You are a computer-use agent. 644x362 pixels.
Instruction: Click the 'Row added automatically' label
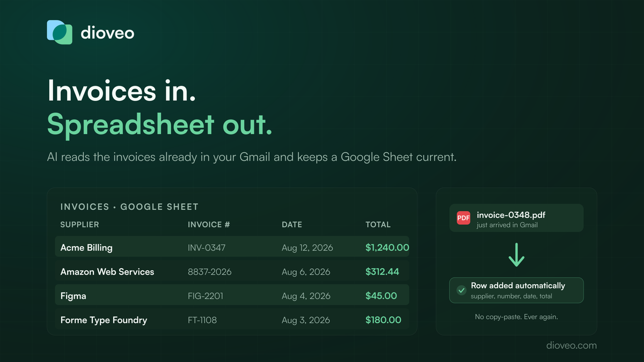point(518,286)
